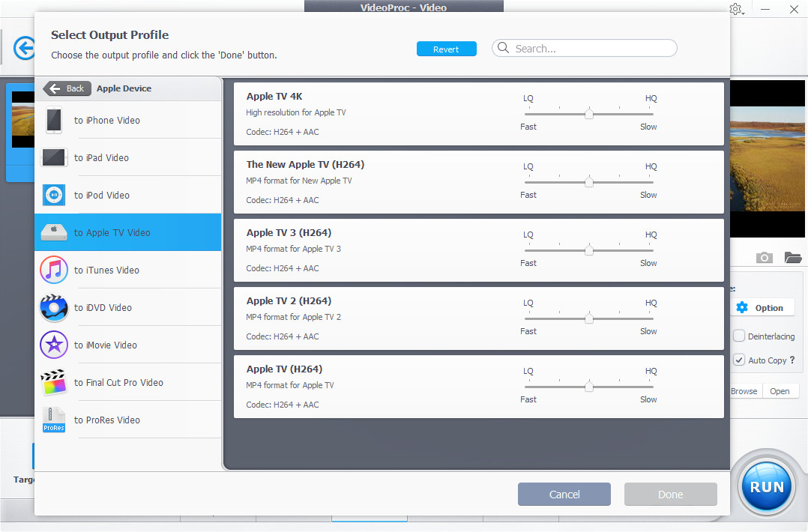Viewport: 808px width, 532px height.
Task: Select to iMovie Video category
Action: click(127, 345)
